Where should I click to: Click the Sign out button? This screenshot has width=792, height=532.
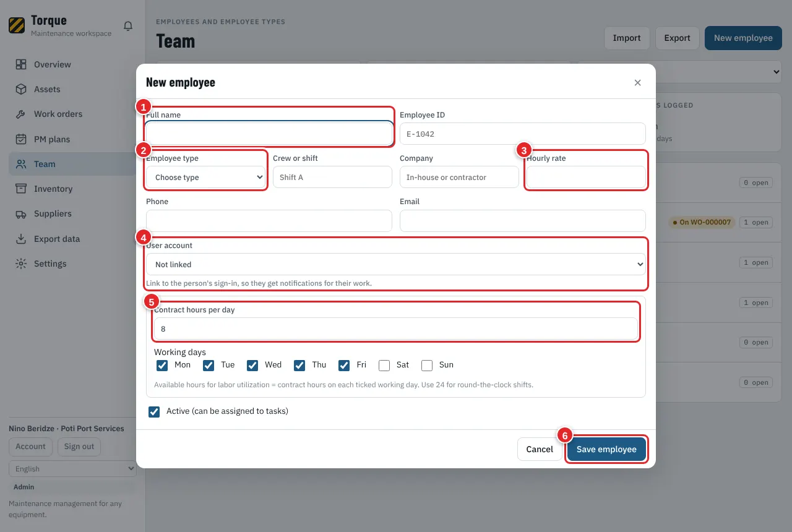click(79, 447)
